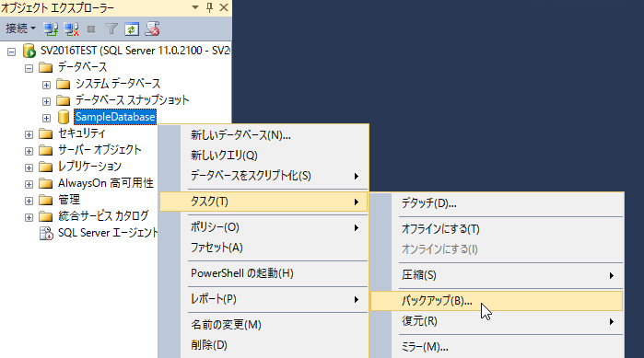This screenshot has width=644, height=358.
Task: Choose PowerShell の起動(H) menu item
Action: click(x=263, y=273)
